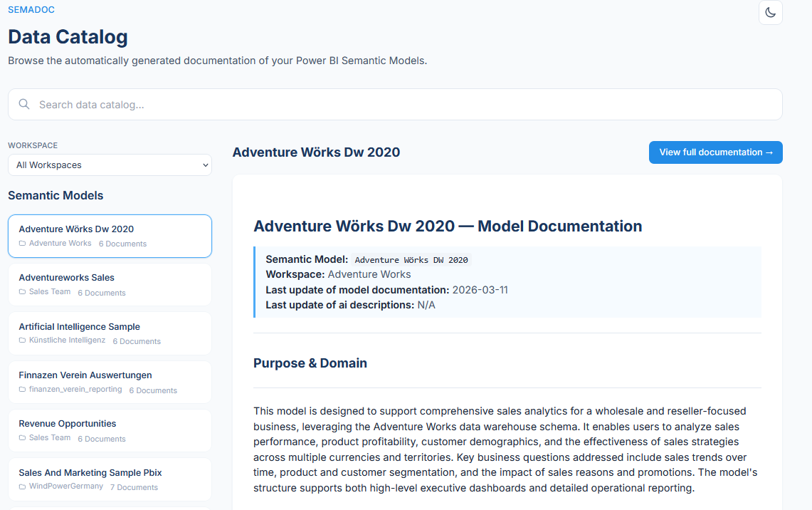Toggle dark mode with the moon icon
Image resolution: width=812 pixels, height=510 pixels.
click(770, 13)
